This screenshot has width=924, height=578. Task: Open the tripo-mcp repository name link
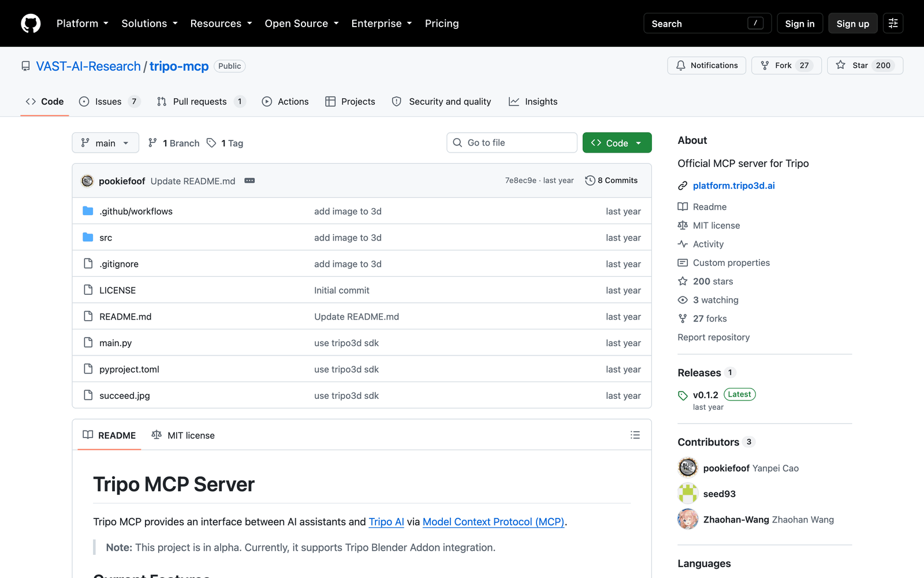[x=179, y=66]
